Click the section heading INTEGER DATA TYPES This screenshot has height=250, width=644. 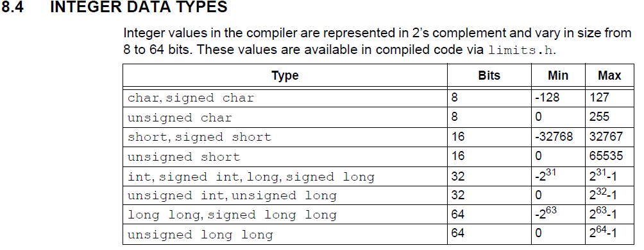point(139,7)
